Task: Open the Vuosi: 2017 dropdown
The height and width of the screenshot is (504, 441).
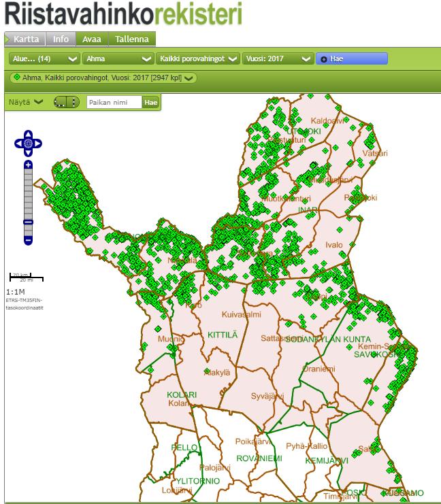Action: [x=278, y=58]
